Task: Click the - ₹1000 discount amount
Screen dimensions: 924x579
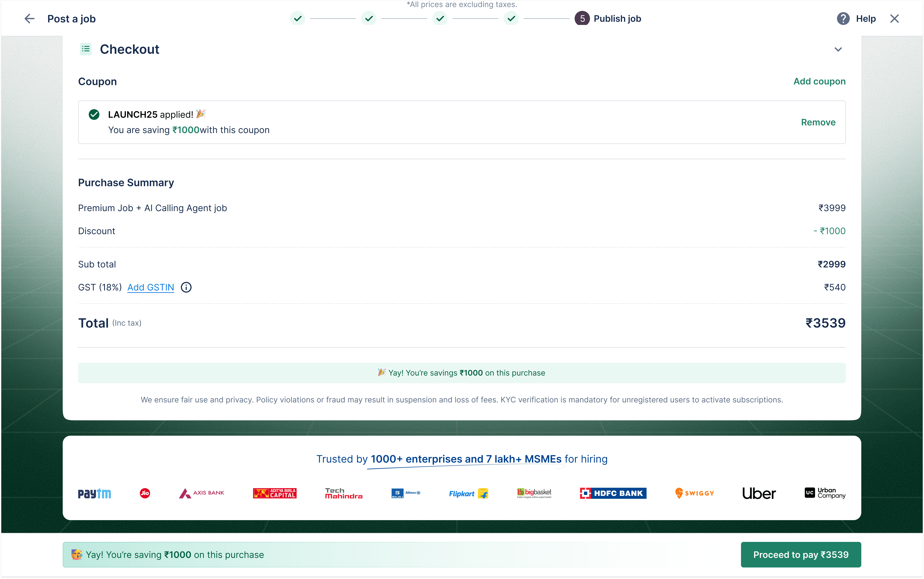Action: [829, 231]
